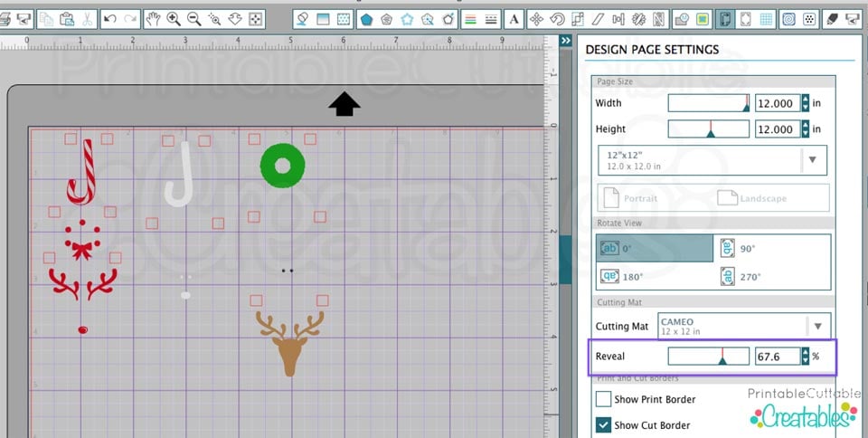Click the Reveal transparency slider
The image size is (868, 438).
[709, 356]
